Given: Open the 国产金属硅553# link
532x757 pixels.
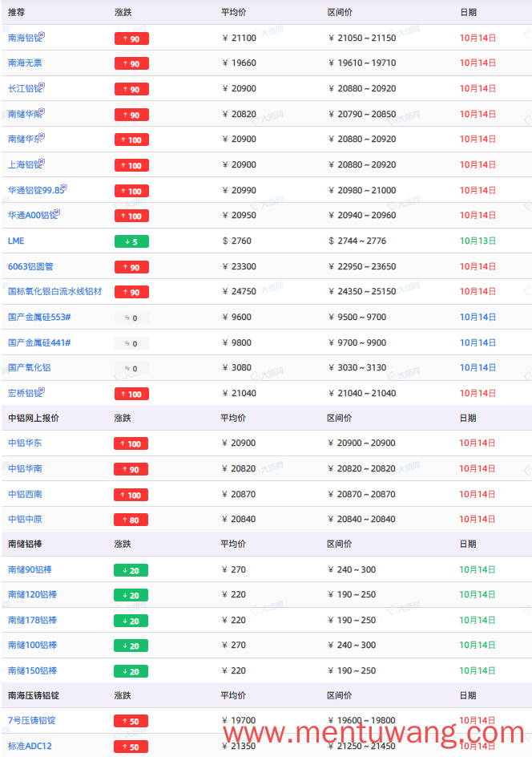Looking at the screenshot, I should [x=39, y=318].
